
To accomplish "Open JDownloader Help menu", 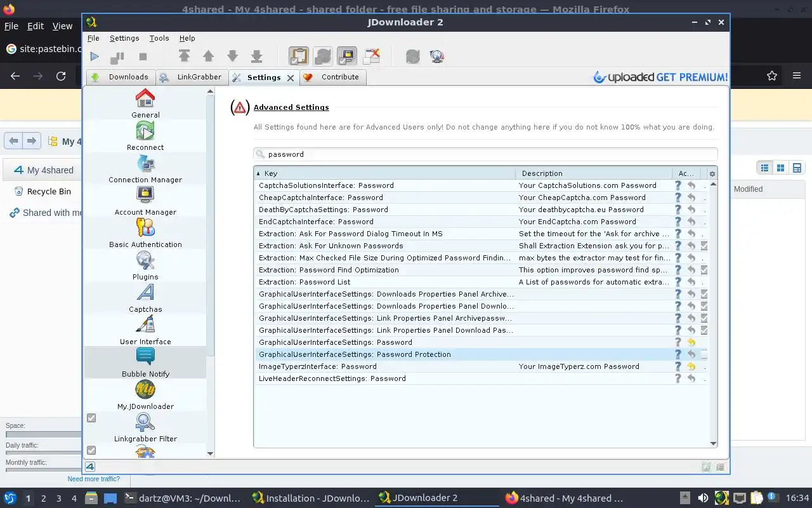I will 187,38.
